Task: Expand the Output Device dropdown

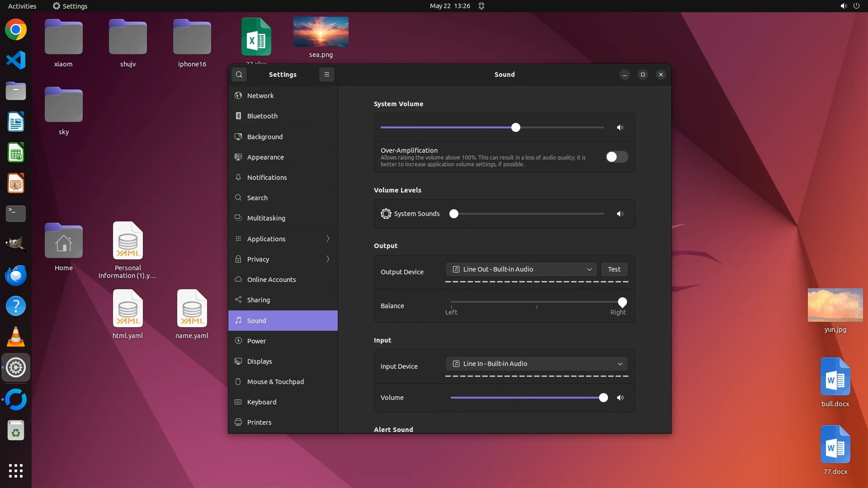Action: pyautogui.click(x=521, y=269)
